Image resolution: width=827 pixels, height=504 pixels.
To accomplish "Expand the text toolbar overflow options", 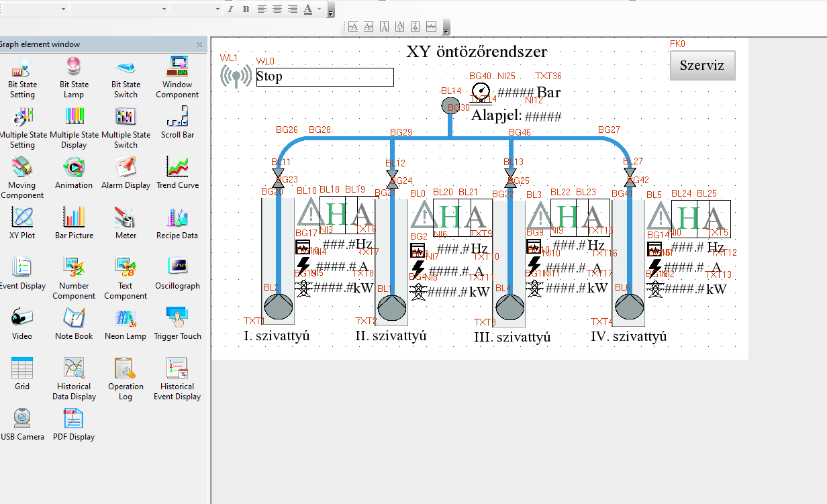I will point(331,11).
